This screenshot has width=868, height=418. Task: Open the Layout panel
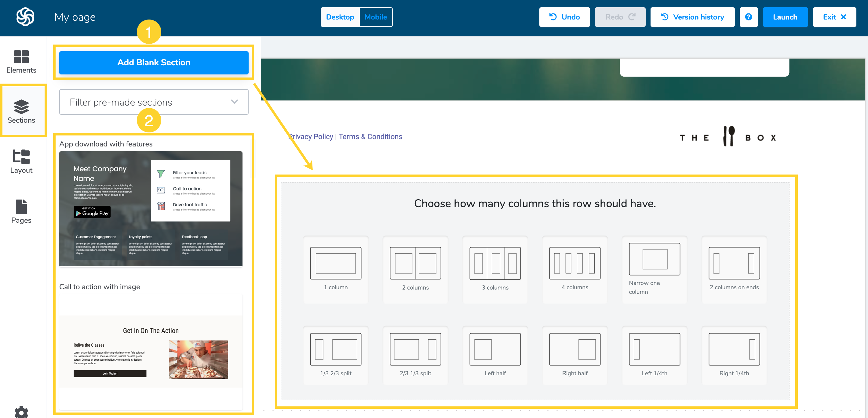[x=21, y=161]
